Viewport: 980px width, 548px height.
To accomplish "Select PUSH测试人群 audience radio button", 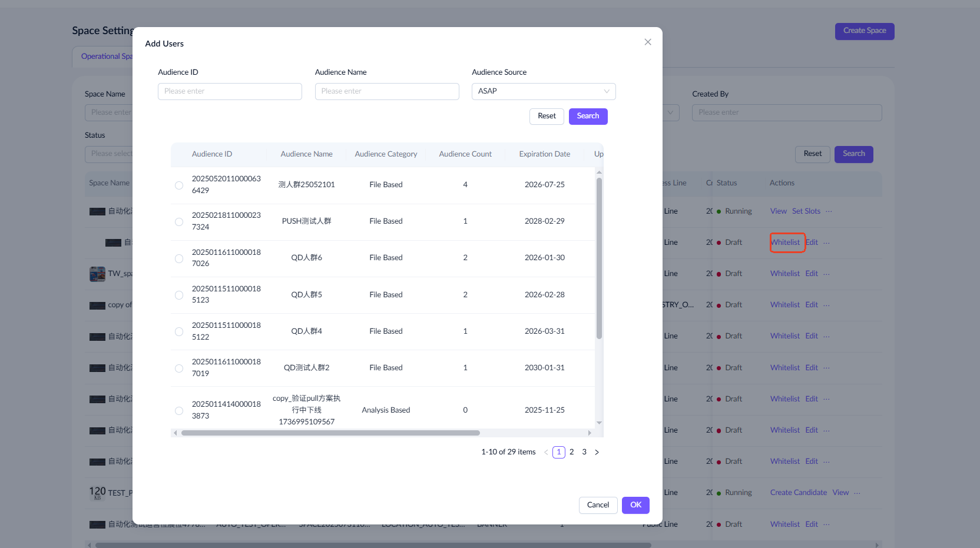I will tap(179, 222).
